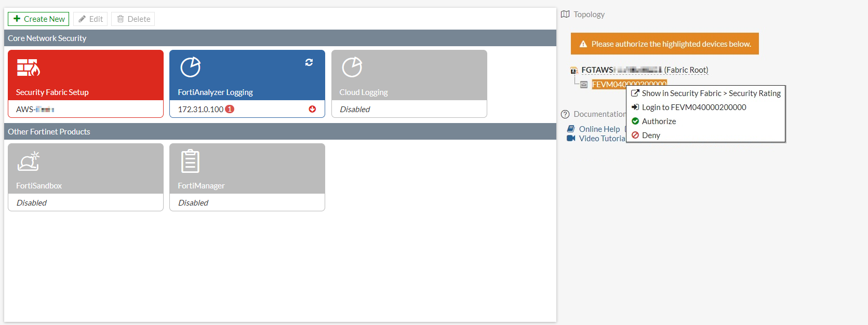Viewport: 868px width, 325px height.
Task: Open the FortiManager card
Action: coord(247,177)
